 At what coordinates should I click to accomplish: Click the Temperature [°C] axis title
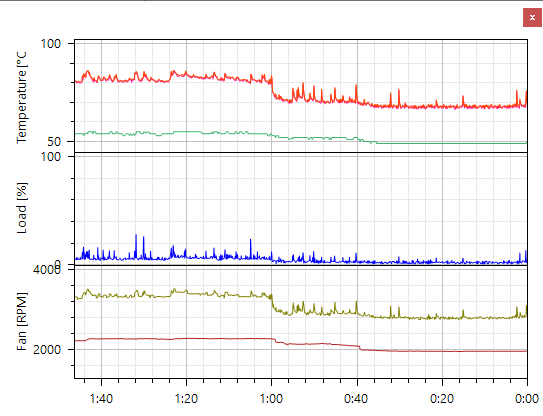click(21, 97)
